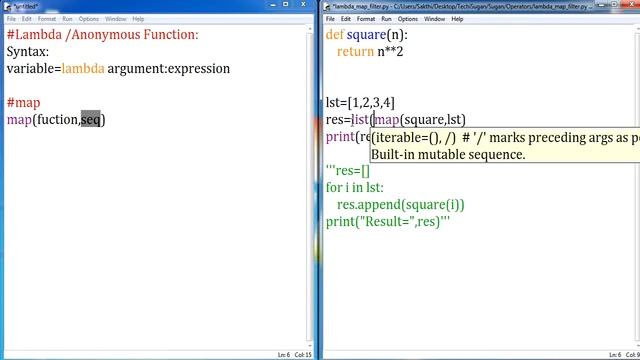
Task: Click the orange 'lambda' keyword
Action: [x=83, y=69]
